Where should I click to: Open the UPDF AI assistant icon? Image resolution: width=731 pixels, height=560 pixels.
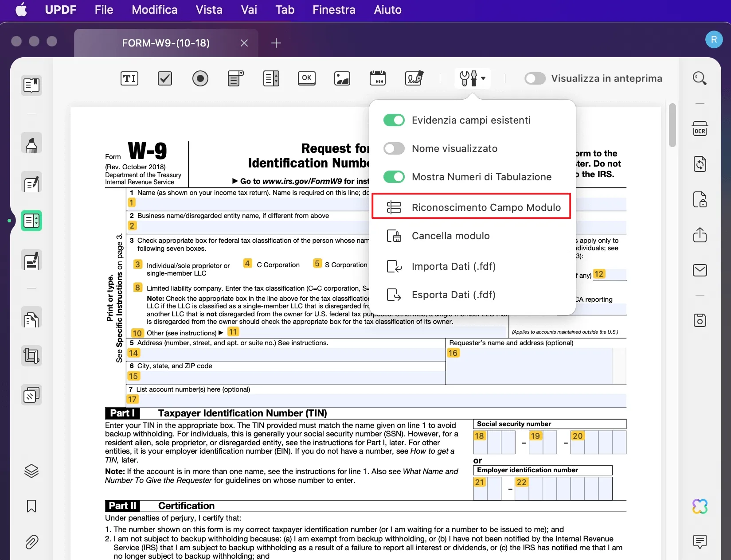coord(700,506)
